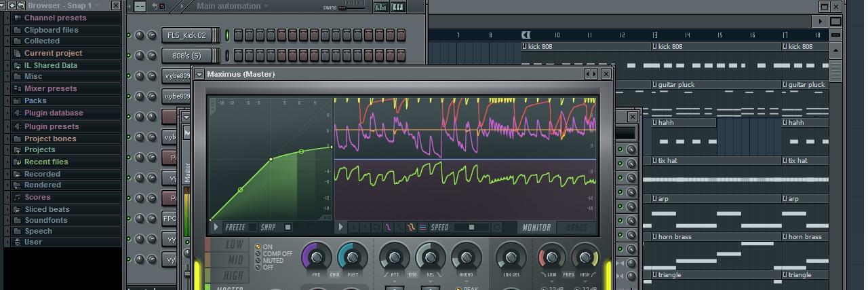Viewport: 868px width, 290px height.
Task: Click the Maximus envelope options arrow
Action: click(x=216, y=228)
